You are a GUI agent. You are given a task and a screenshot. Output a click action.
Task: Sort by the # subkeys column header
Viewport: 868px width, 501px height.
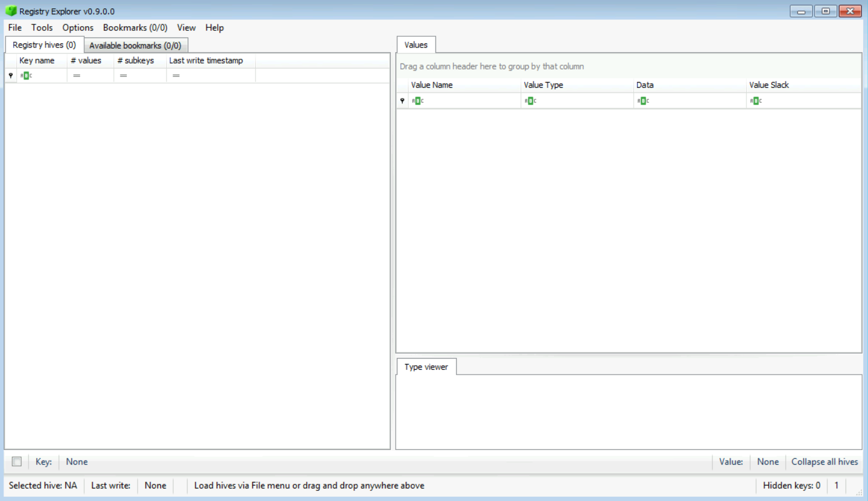pos(140,61)
